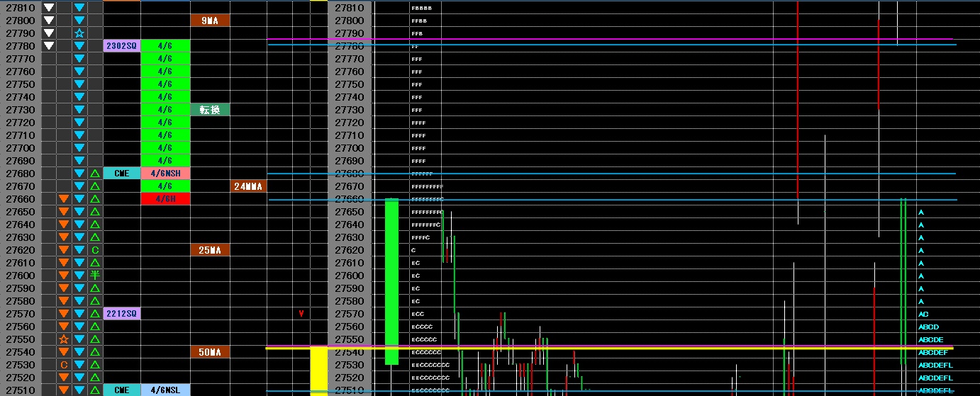
Task: Click the orange C marker at 27530
Action: click(64, 365)
